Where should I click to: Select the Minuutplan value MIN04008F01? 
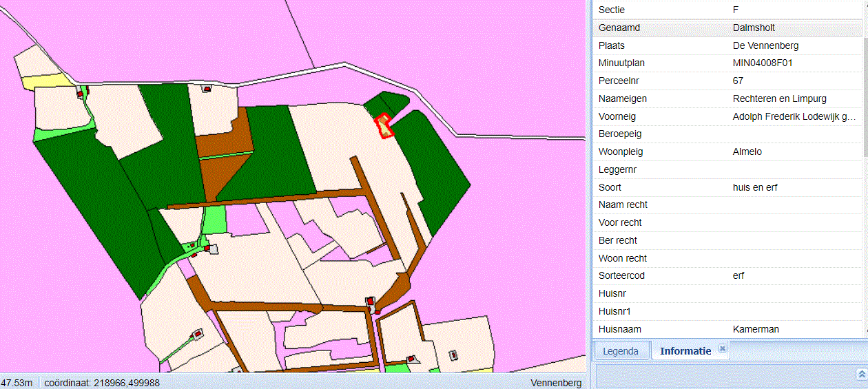(x=765, y=63)
